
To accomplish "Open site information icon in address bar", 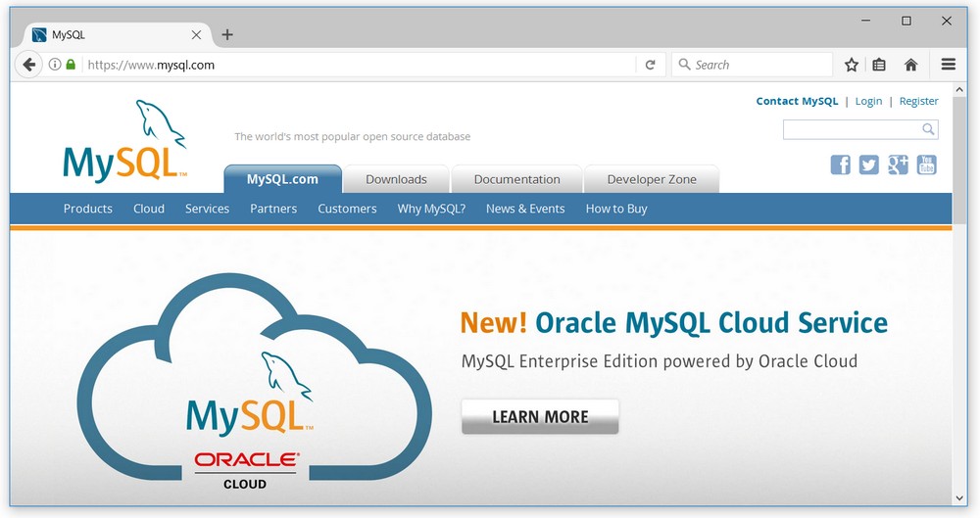I will point(55,65).
